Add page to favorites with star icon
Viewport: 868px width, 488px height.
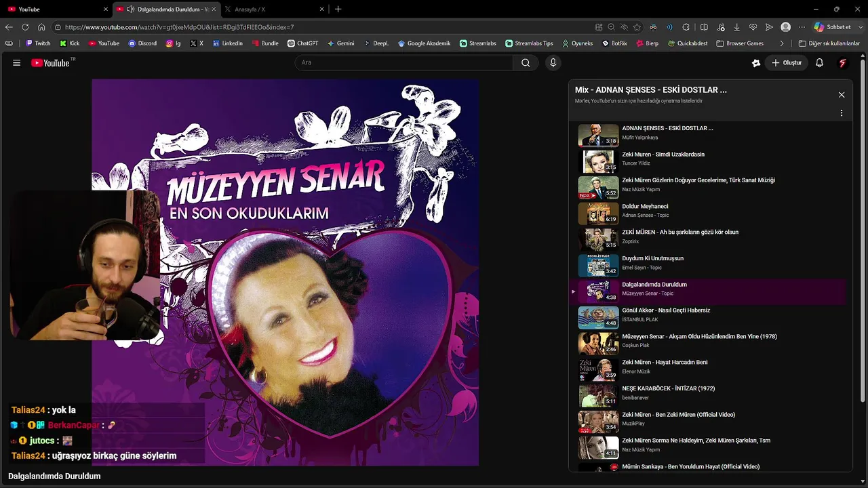tap(637, 27)
